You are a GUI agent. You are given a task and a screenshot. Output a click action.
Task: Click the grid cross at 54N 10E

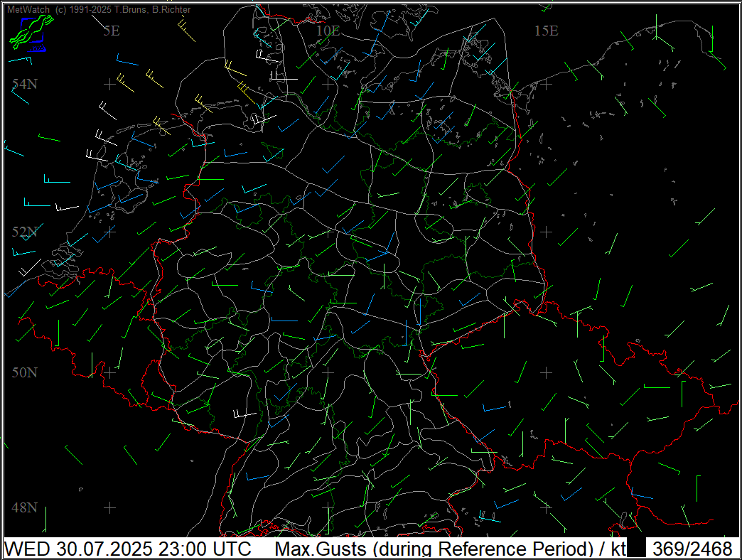point(328,84)
